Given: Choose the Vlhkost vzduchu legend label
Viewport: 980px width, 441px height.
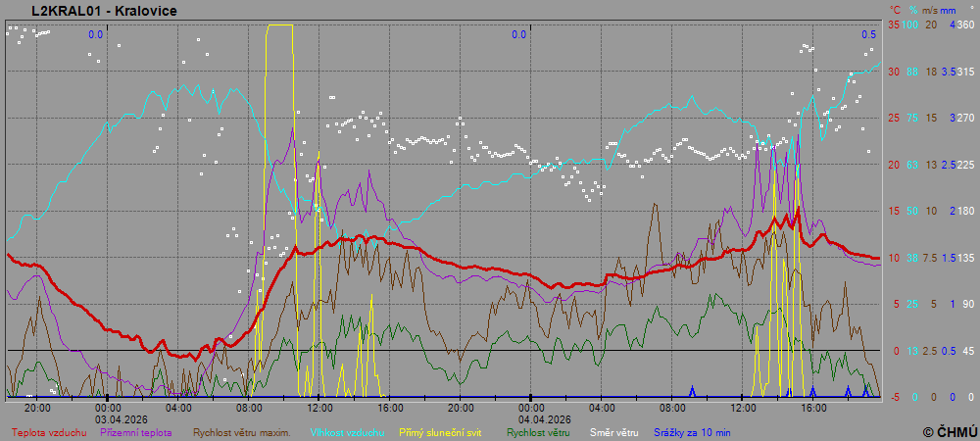Looking at the screenshot, I should pos(347,431).
